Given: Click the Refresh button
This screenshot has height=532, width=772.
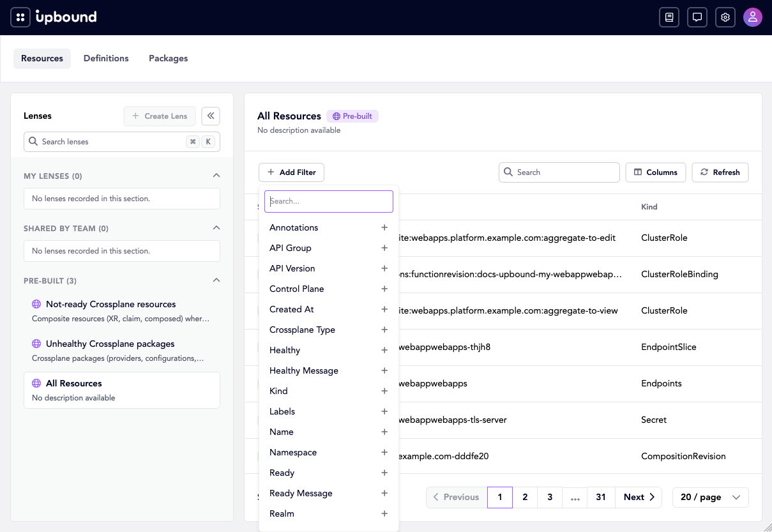Looking at the screenshot, I should (x=720, y=172).
